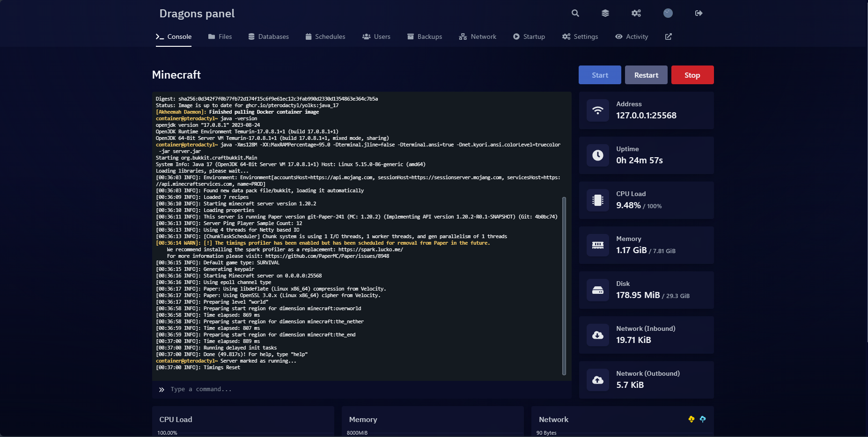Click the sign out icon

click(x=699, y=13)
